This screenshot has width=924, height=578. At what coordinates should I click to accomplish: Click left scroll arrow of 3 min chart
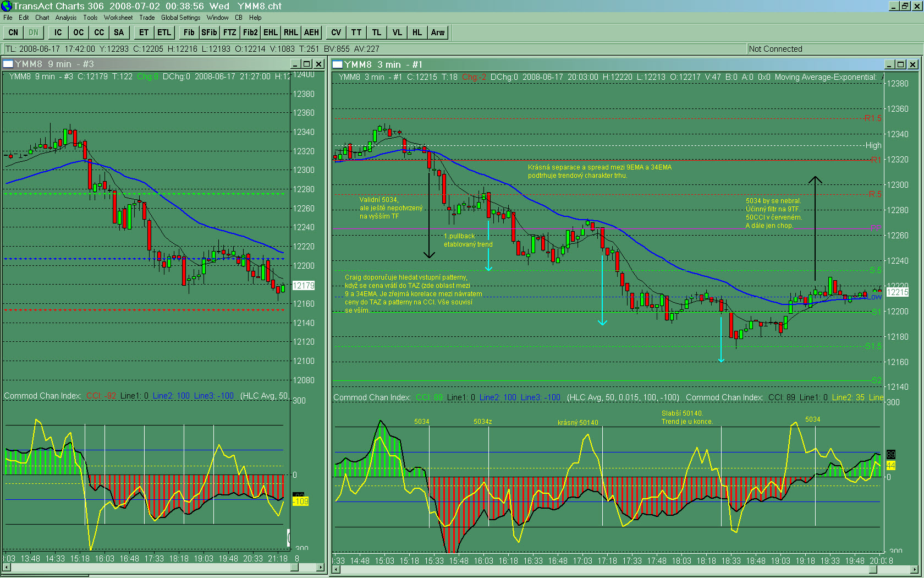pyautogui.click(x=336, y=570)
